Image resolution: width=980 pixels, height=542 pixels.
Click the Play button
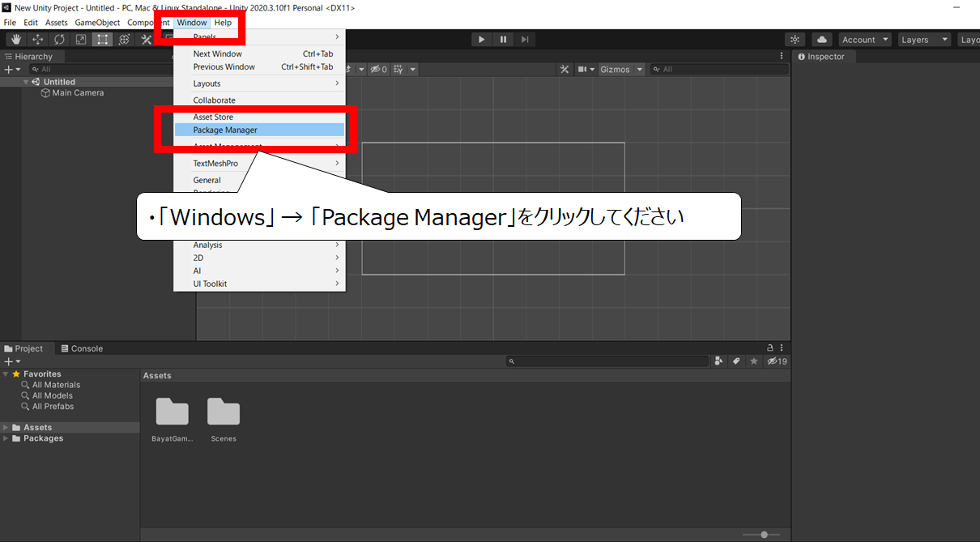click(x=482, y=40)
